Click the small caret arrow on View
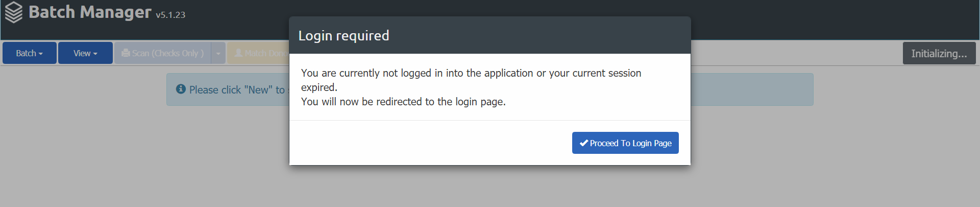This screenshot has width=980, height=207. (95, 54)
